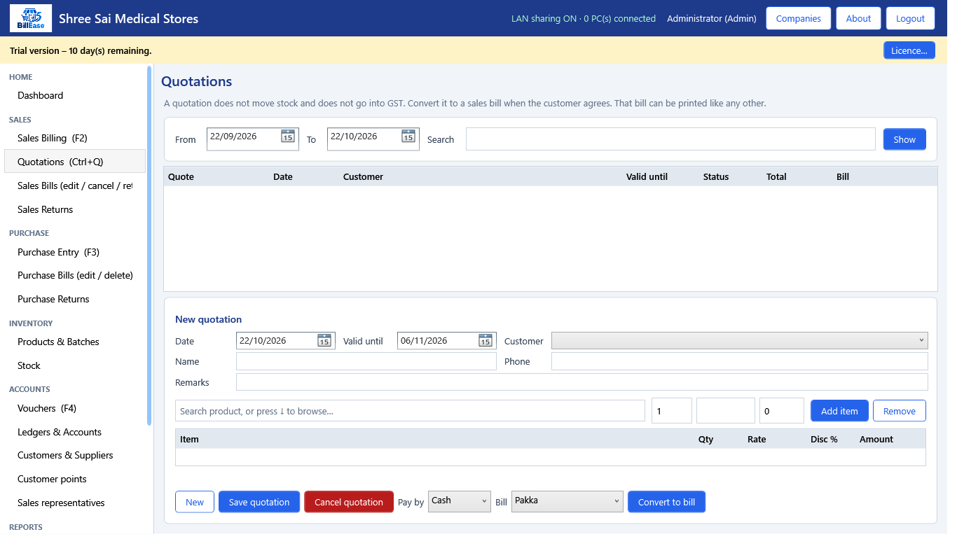Image resolution: width=957 pixels, height=560 pixels.
Task: Go to Sales Billing (F2)
Action: [75, 138]
